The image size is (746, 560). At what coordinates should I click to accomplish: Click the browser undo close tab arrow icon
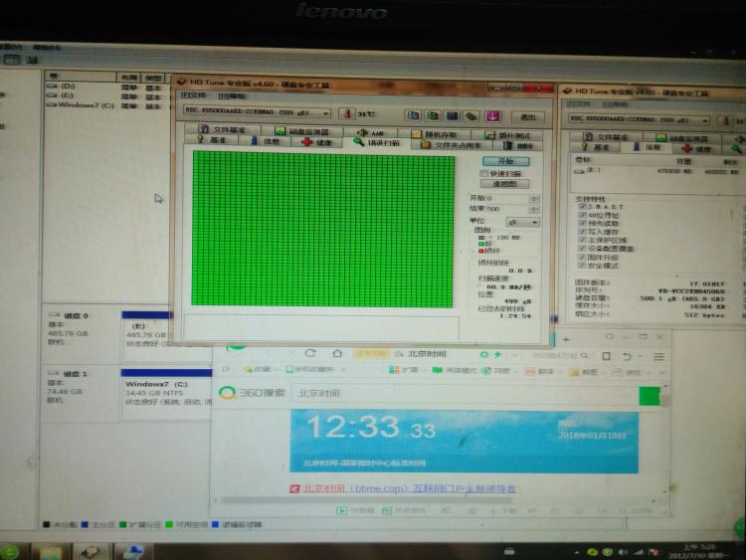(x=627, y=356)
